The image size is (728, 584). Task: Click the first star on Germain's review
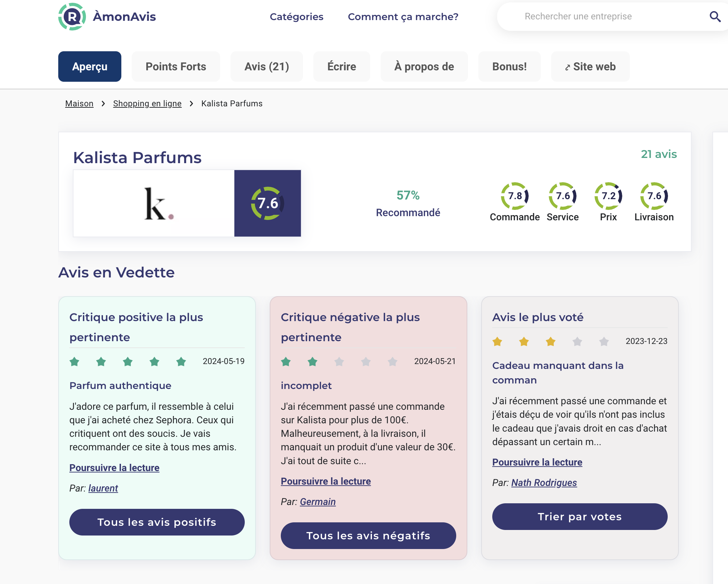coord(286,362)
